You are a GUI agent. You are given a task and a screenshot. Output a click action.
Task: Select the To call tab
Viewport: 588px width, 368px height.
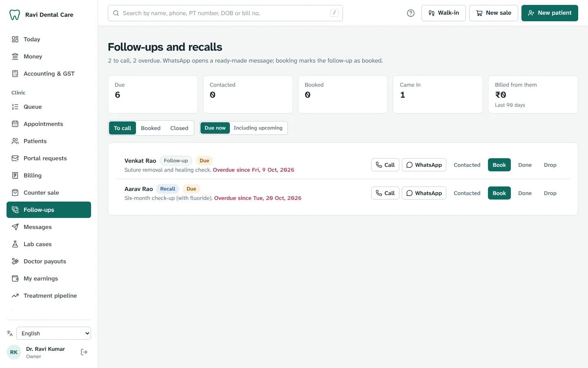[122, 128]
